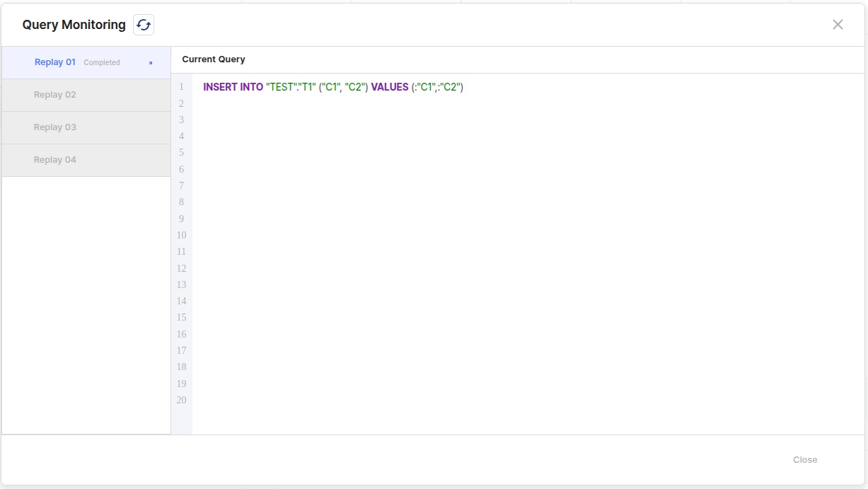Close the dialog with the X icon
Image resolution: width=868 pixels, height=489 pixels.
[x=838, y=25]
